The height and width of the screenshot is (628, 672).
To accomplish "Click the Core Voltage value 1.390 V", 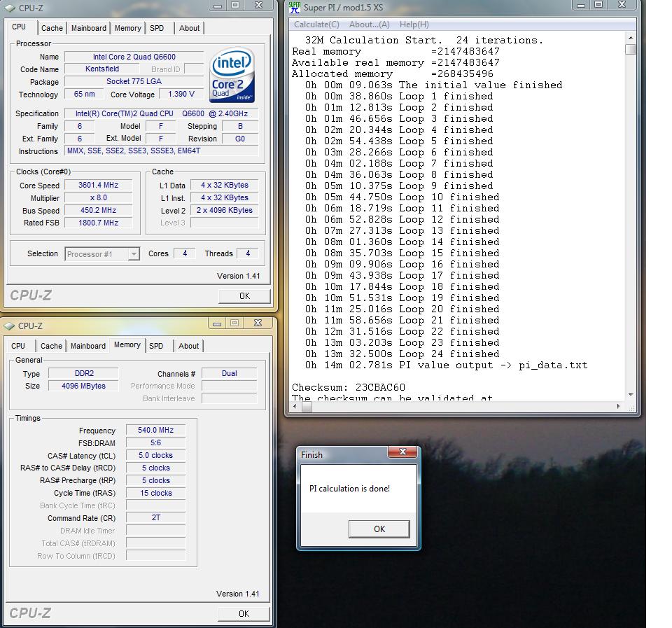I will coord(181,95).
